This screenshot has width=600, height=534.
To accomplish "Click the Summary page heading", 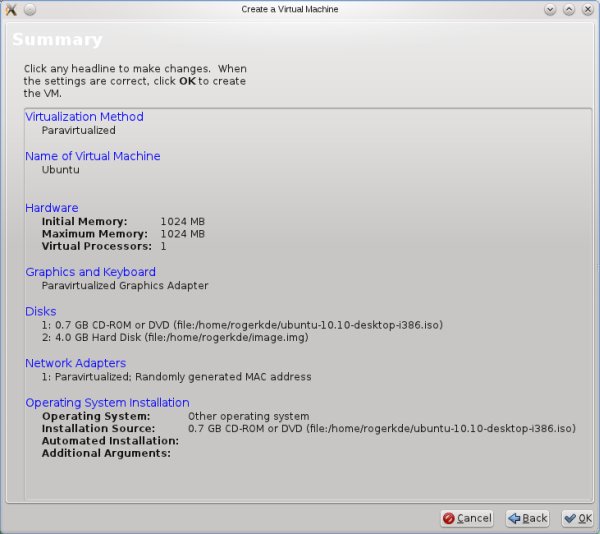I will (57, 41).
